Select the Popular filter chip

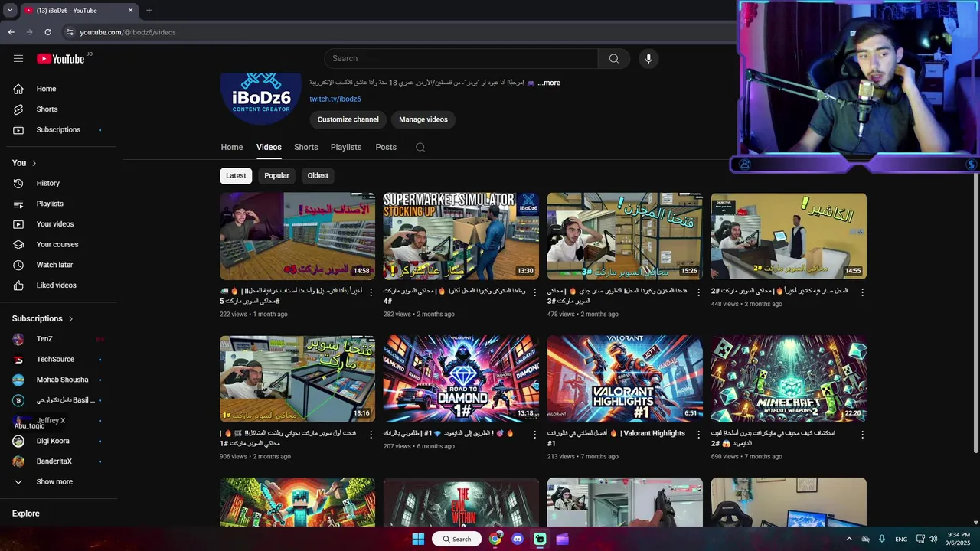tap(276, 175)
